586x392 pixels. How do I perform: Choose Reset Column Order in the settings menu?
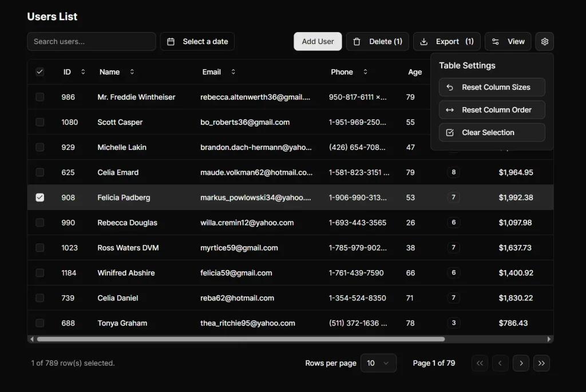click(x=492, y=109)
